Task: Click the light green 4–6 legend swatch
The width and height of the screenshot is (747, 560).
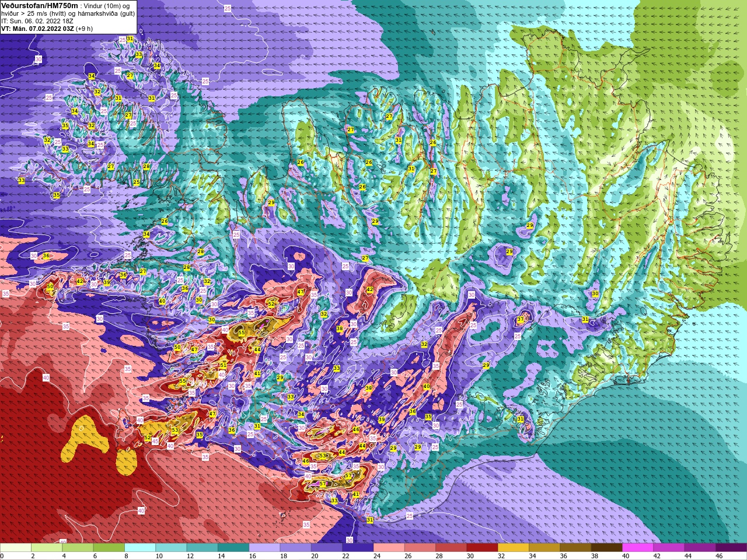Action: click(78, 548)
